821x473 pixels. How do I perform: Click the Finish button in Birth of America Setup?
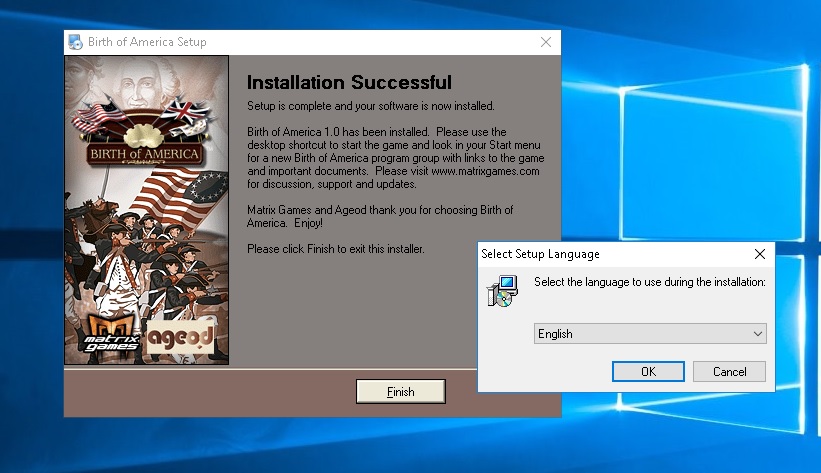pyautogui.click(x=401, y=391)
